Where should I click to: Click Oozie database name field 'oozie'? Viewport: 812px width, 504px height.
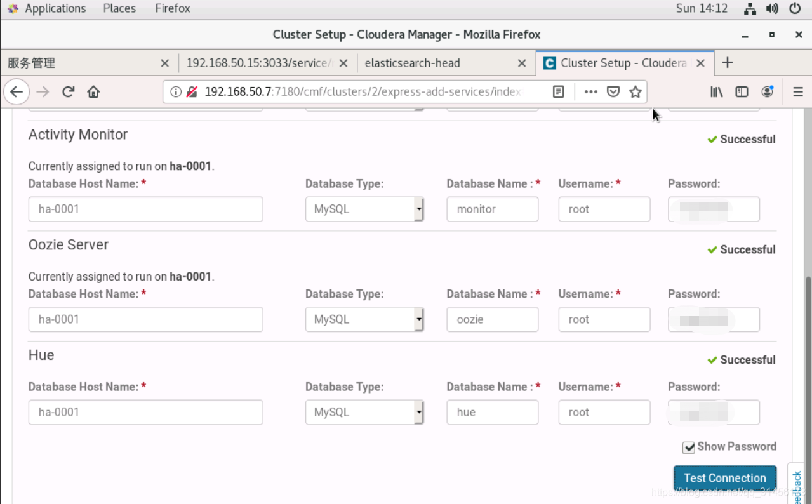(x=493, y=319)
